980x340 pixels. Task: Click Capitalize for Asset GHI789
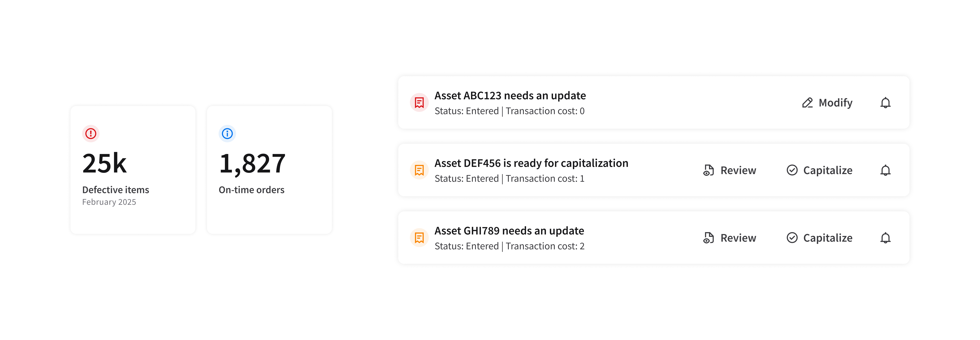(x=819, y=238)
